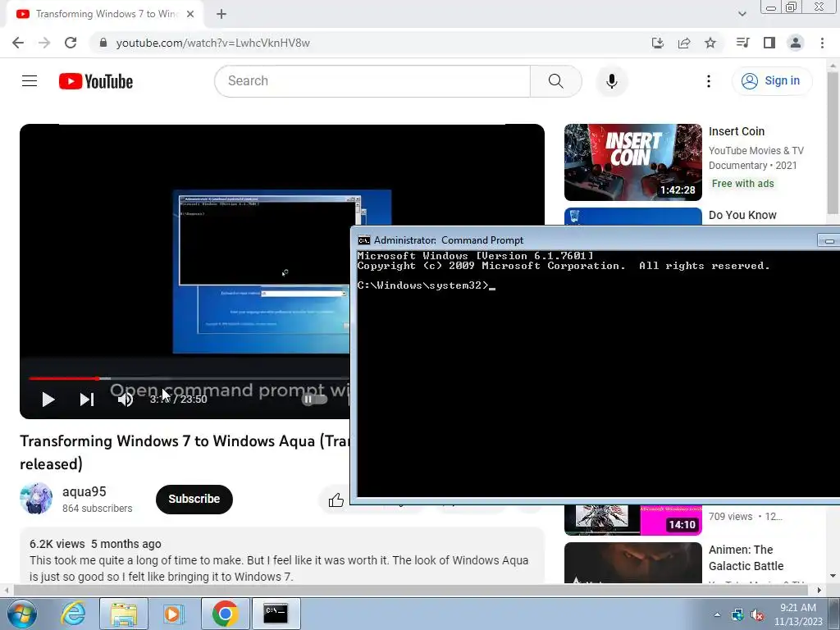Open YouTube settings three-dot menu
The image size is (840, 630).
709,81
